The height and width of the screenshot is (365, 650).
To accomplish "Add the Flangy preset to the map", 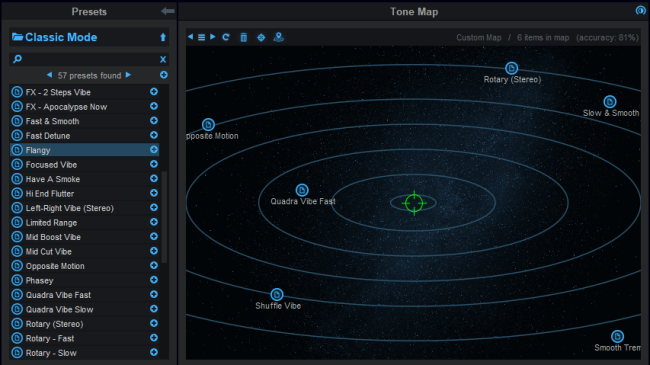I will pyautogui.click(x=154, y=150).
